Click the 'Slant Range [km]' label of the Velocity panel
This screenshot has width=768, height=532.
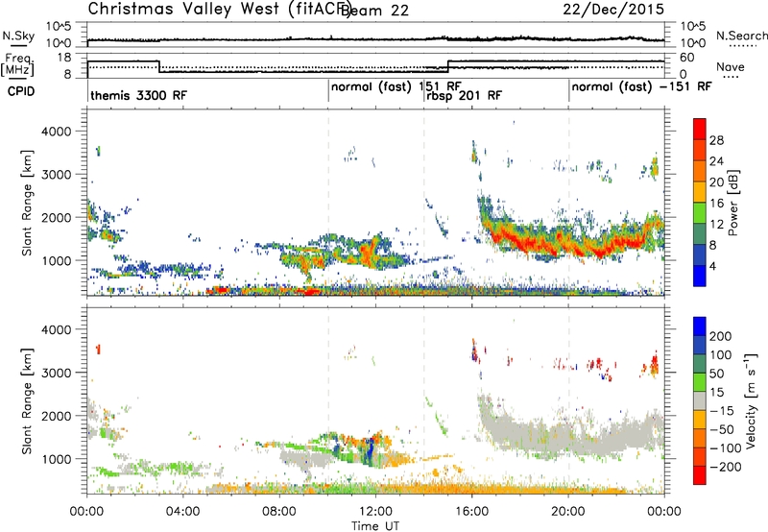pos(27,400)
